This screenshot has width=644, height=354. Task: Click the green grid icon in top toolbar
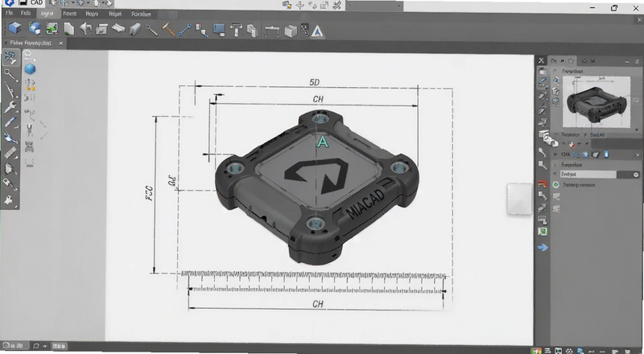tap(52, 28)
